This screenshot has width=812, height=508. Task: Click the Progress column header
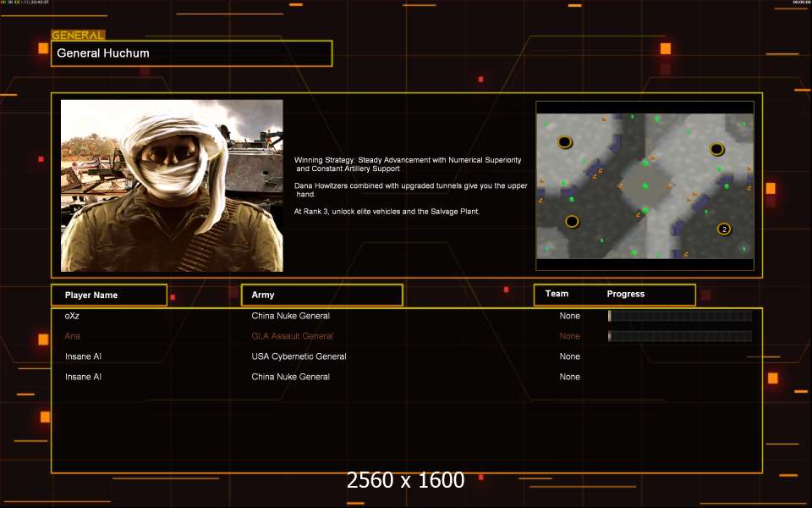click(x=626, y=294)
